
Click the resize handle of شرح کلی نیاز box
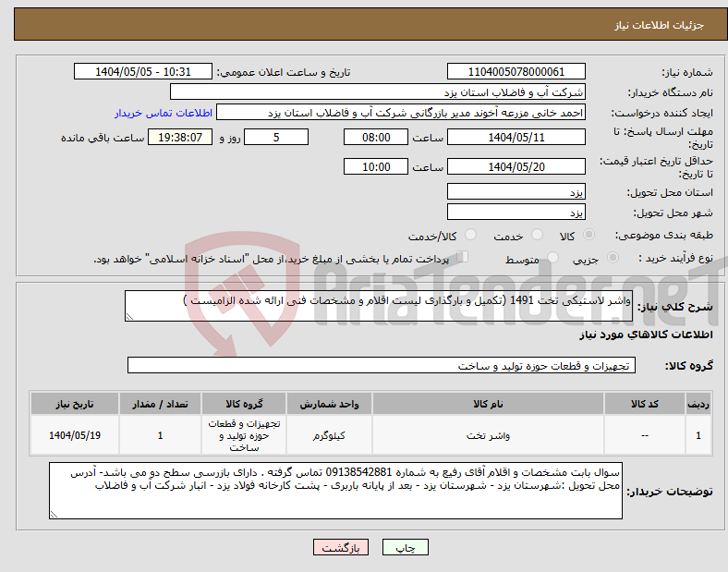pos(129,317)
